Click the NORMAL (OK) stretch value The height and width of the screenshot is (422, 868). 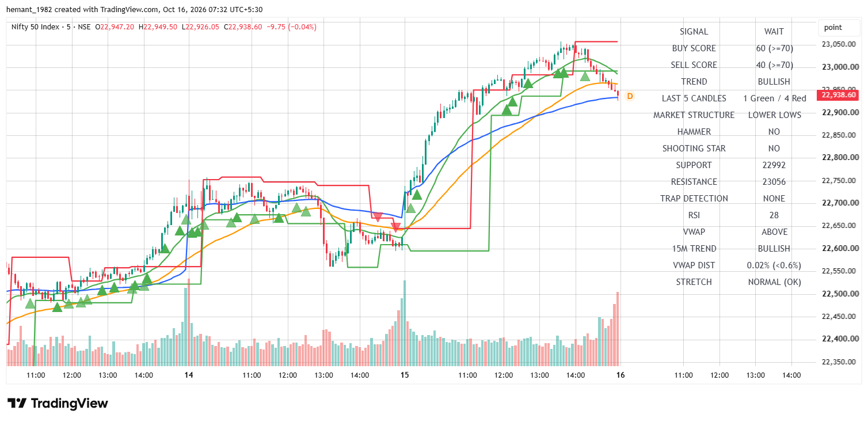pyautogui.click(x=774, y=282)
